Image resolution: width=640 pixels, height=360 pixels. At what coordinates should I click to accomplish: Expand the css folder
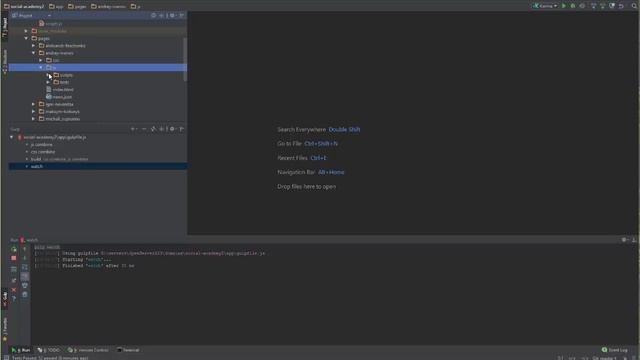[x=41, y=60]
